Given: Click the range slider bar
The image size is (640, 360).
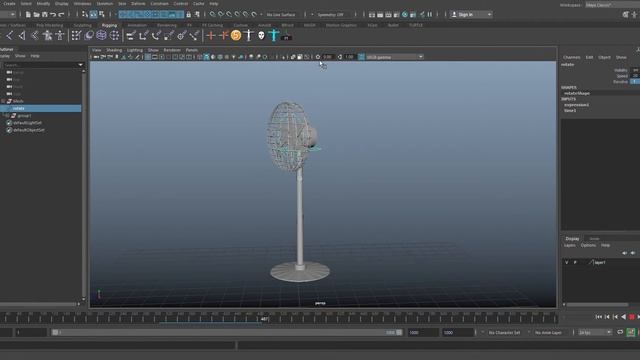Looking at the screenshot, I should point(227,333).
